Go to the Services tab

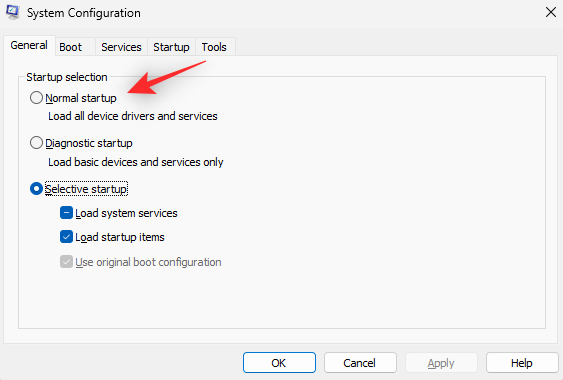point(121,47)
